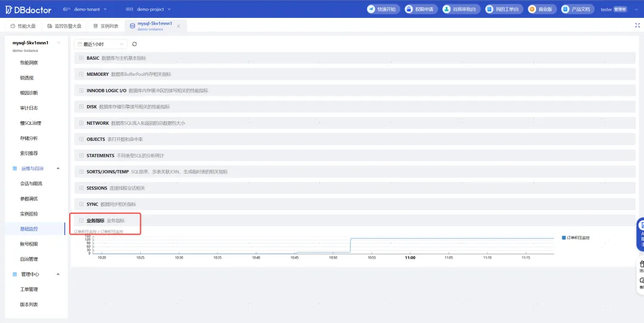Click the 11:00 time axis label

point(410,258)
